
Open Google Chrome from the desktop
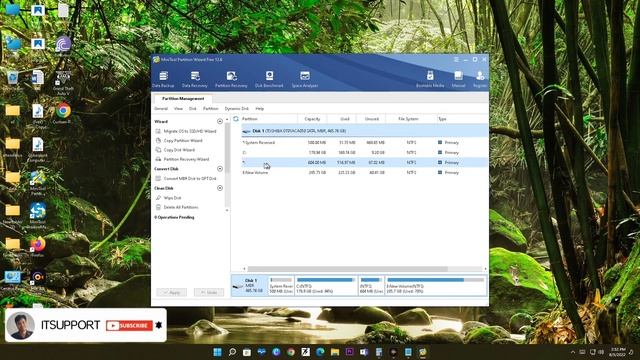pos(63,113)
